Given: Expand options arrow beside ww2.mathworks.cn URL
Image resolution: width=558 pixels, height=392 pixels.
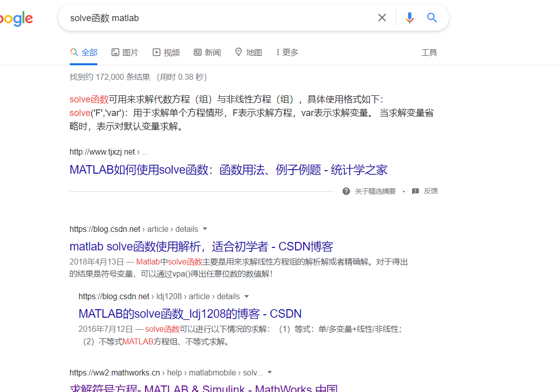Looking at the screenshot, I should click(x=270, y=372).
